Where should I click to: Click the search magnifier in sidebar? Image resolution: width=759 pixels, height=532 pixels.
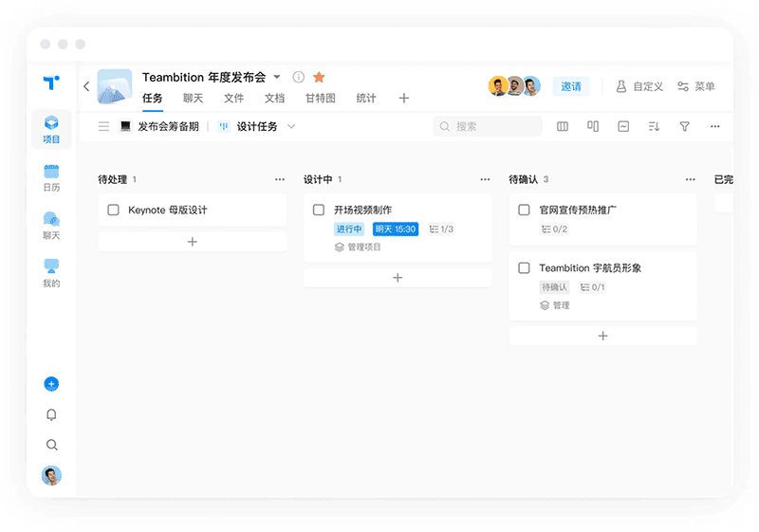pyautogui.click(x=51, y=445)
